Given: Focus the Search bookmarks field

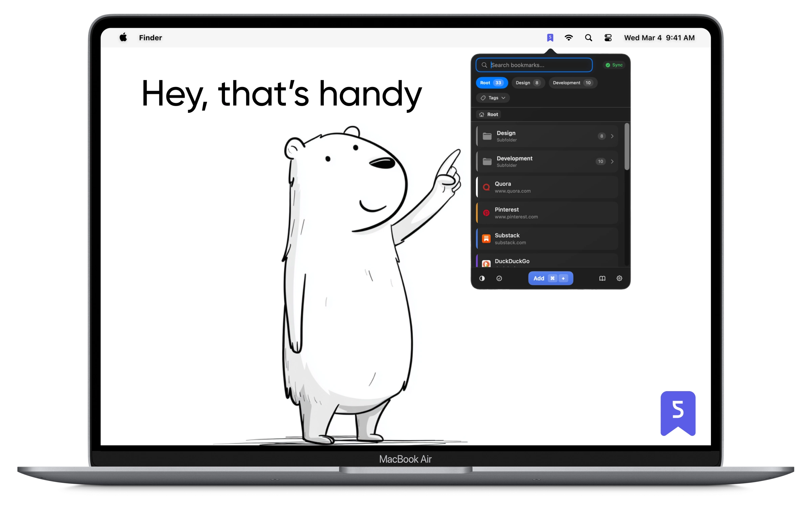Looking at the screenshot, I should (534, 65).
